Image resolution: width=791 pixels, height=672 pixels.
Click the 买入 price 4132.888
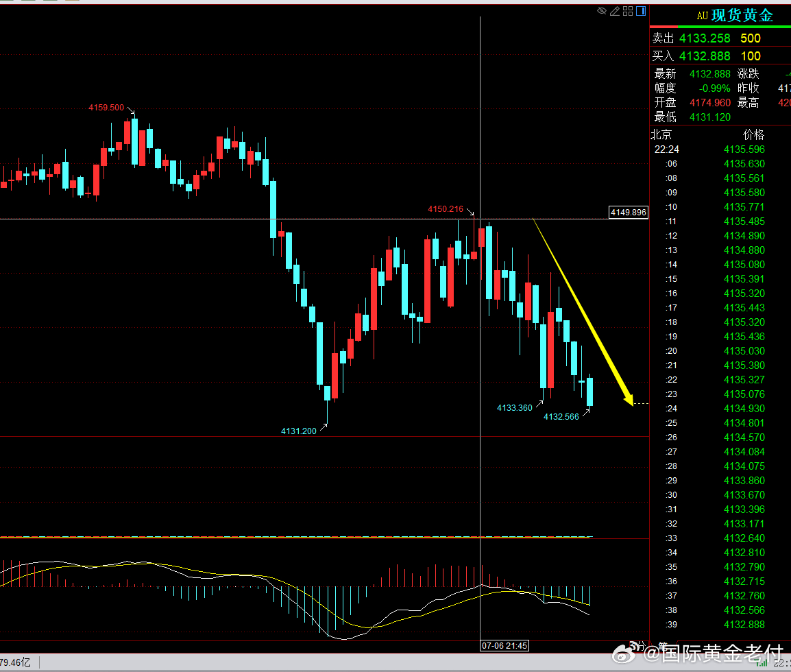[705, 56]
